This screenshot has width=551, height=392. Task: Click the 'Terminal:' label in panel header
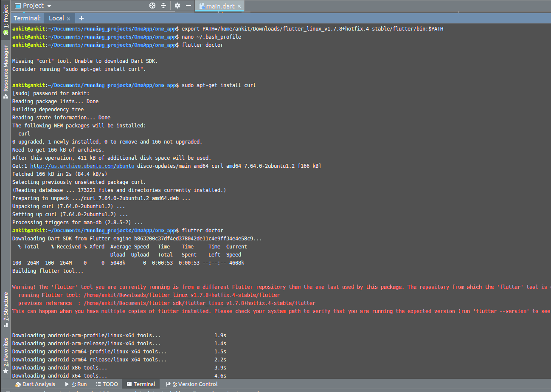tap(27, 18)
